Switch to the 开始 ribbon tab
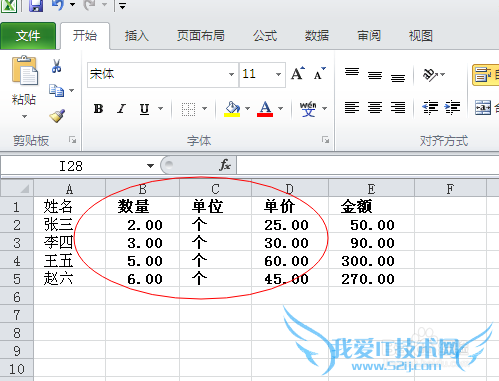The image size is (499, 381). [85, 36]
